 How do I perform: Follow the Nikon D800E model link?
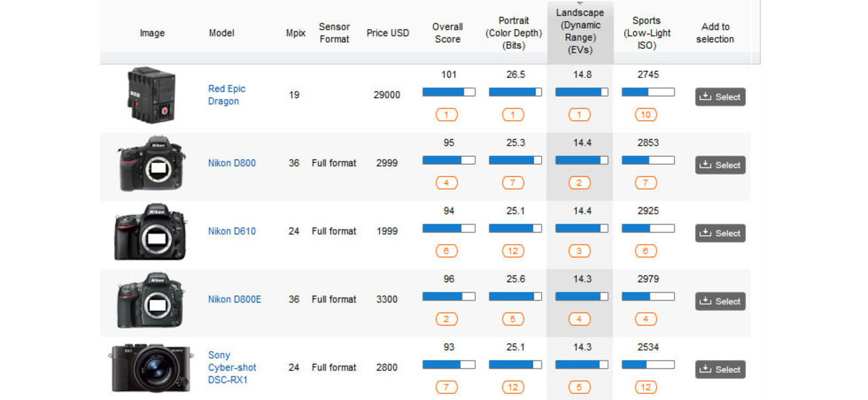tap(235, 299)
